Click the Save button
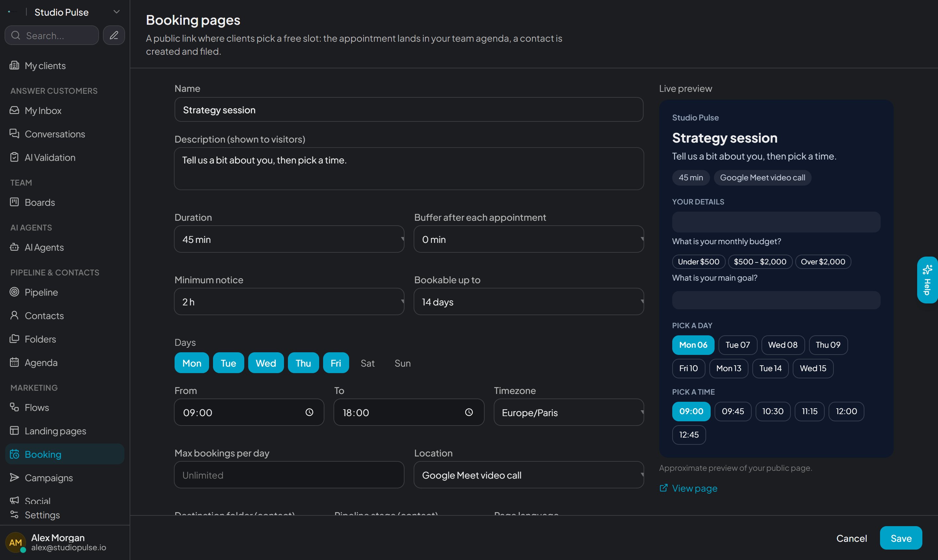The image size is (938, 560). (x=901, y=538)
